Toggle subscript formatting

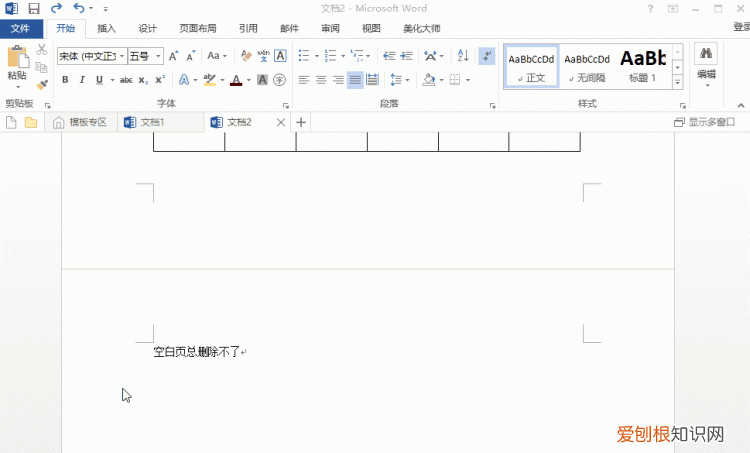[x=143, y=80]
